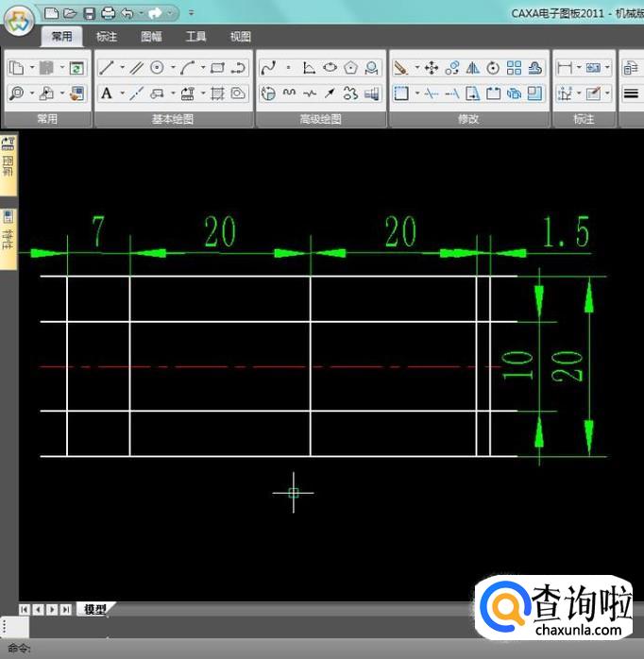Screen dimensions: 644x659
Task: Select the Array tool in 修改 group
Action: (514, 68)
